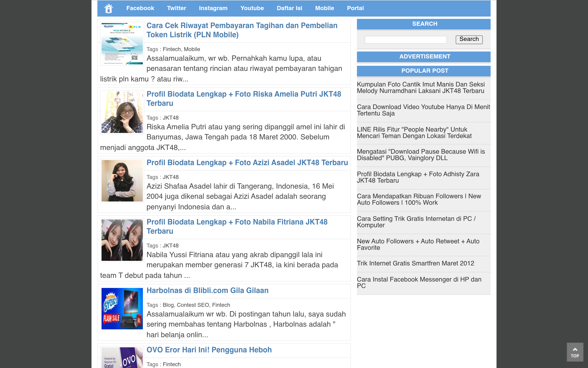Click the ADVERTISEMENT widget header
The image size is (588, 368).
tap(424, 57)
